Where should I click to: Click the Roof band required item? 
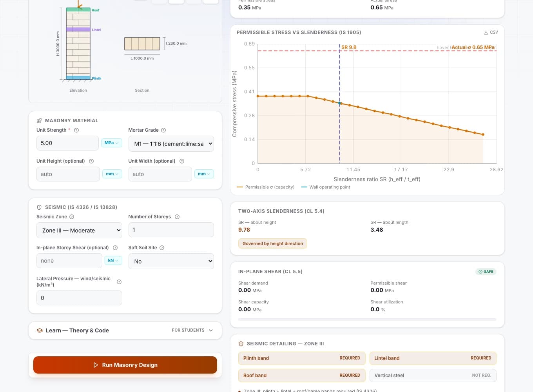(302, 376)
